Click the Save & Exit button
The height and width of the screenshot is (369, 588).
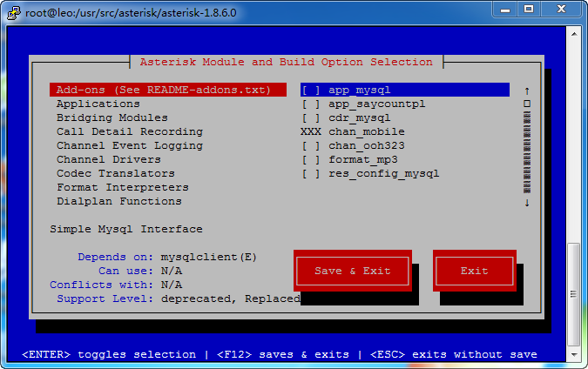click(353, 271)
